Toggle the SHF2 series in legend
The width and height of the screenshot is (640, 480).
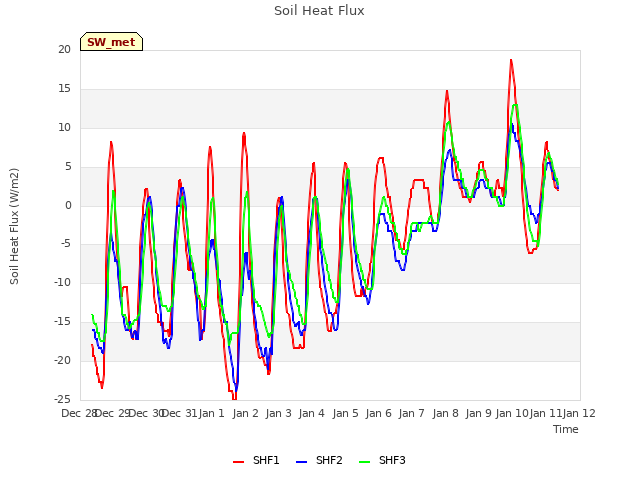(319, 460)
